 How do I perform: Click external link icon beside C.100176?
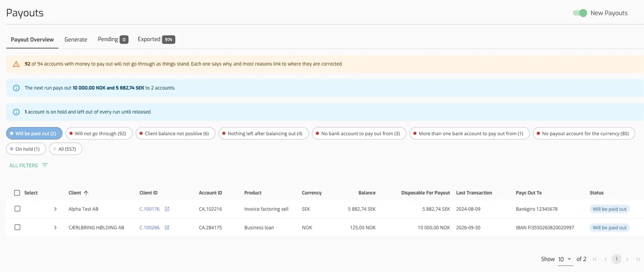167,209
